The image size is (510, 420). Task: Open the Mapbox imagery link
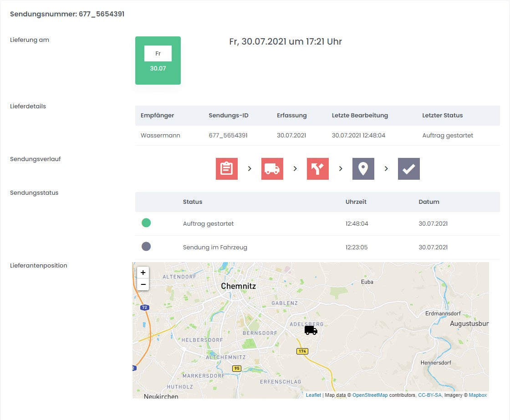478,395
